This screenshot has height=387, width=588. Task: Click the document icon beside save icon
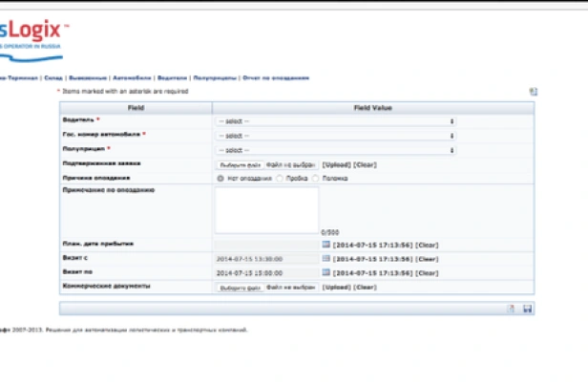coord(512,308)
